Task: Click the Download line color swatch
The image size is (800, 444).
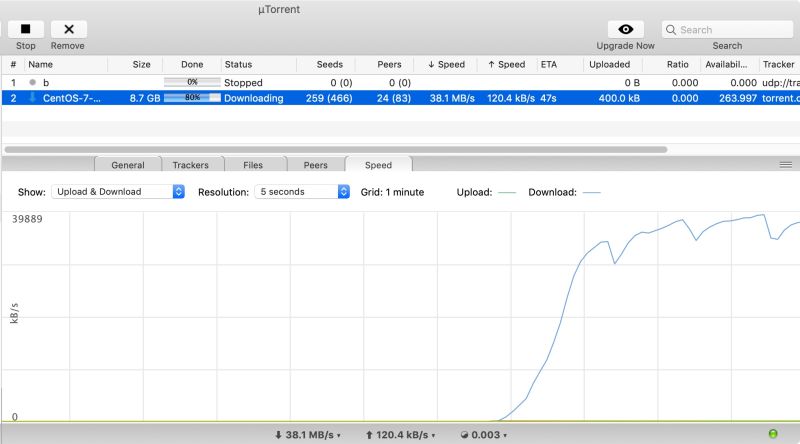Action: tap(591, 192)
